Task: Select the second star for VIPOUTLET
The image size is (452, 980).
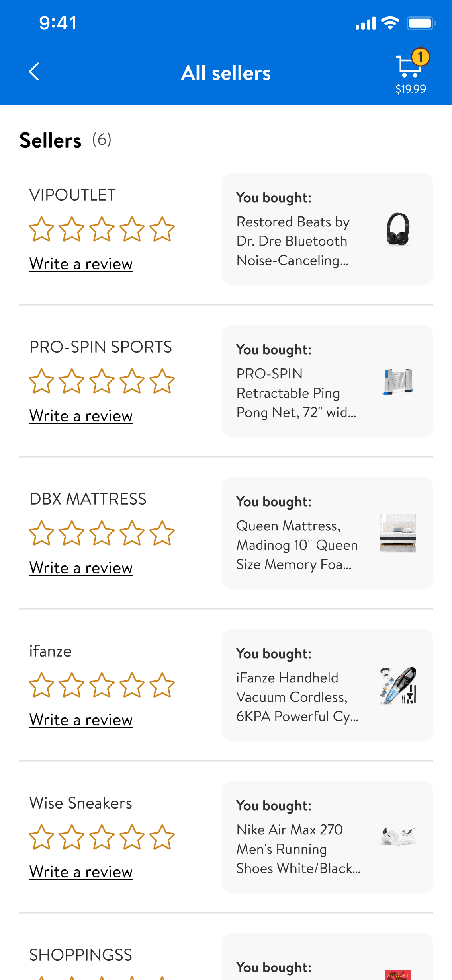Action: [x=72, y=229]
